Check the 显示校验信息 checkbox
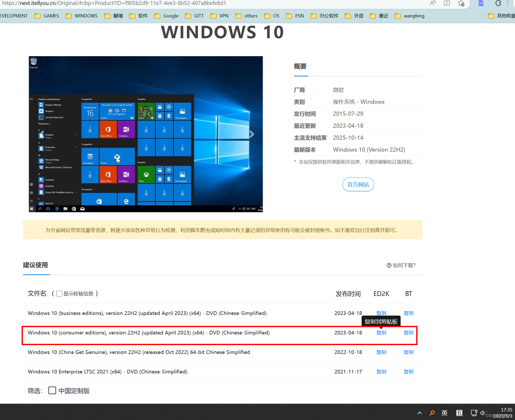Image resolution: width=515 pixels, height=420 pixels. [x=59, y=293]
